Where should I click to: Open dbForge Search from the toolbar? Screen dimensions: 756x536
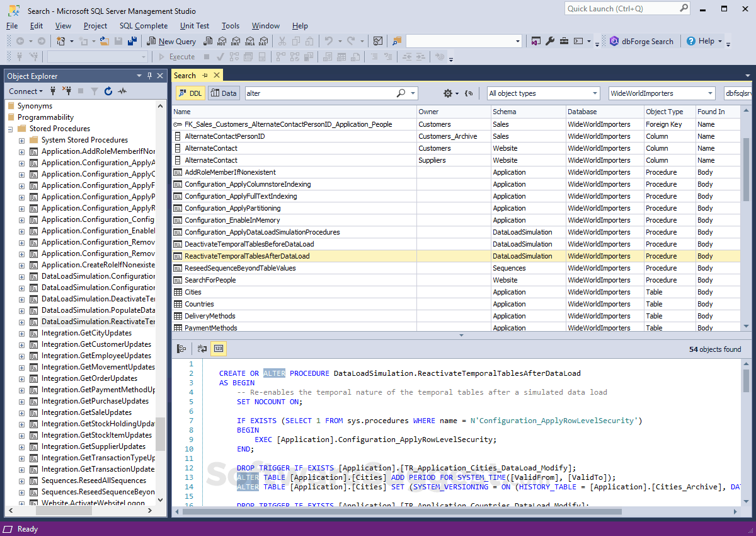click(641, 41)
